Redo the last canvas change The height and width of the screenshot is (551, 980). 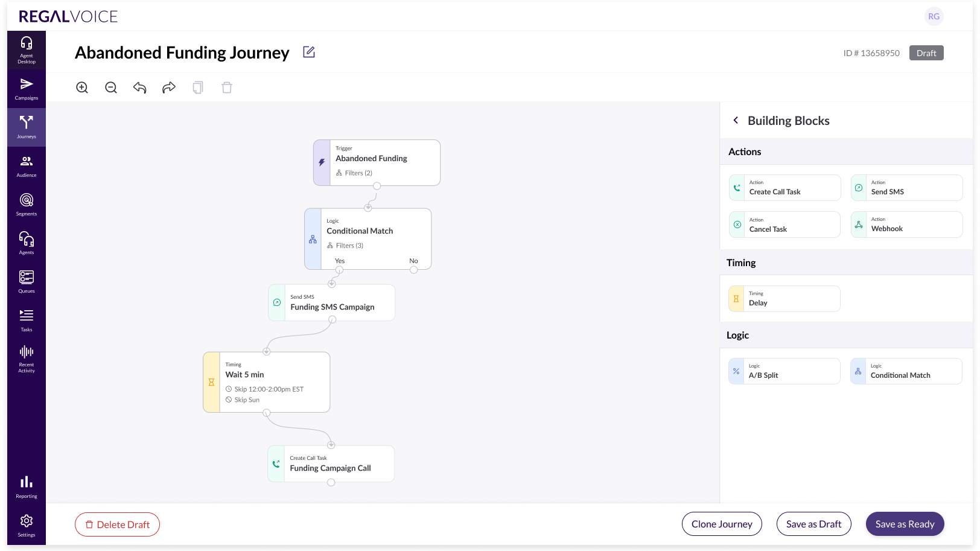(169, 88)
